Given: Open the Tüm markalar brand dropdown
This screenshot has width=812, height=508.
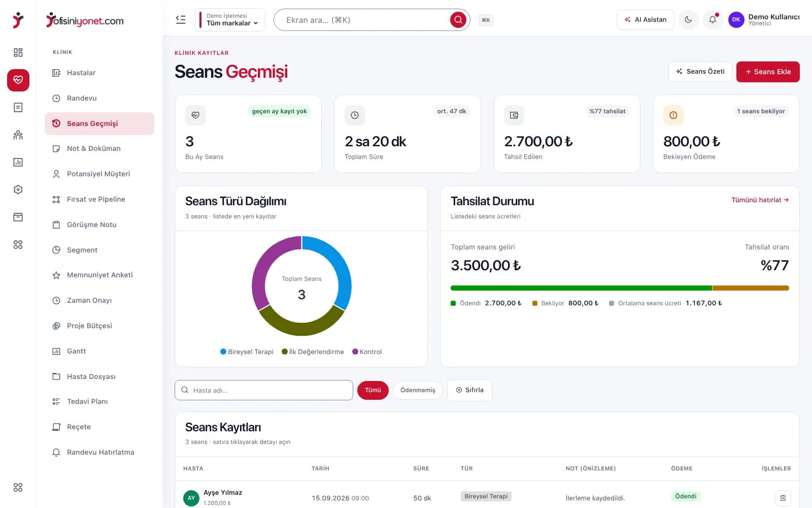Looking at the screenshot, I should point(230,20).
